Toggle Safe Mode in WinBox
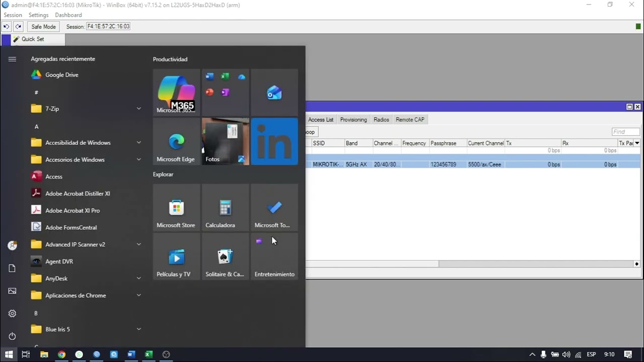644x362 pixels. pos(43,27)
